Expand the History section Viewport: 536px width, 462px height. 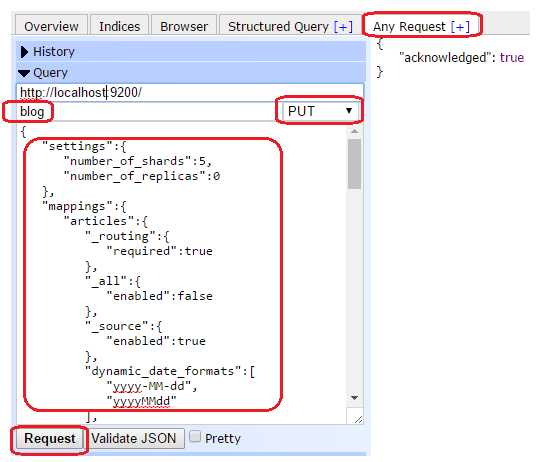tap(191, 52)
